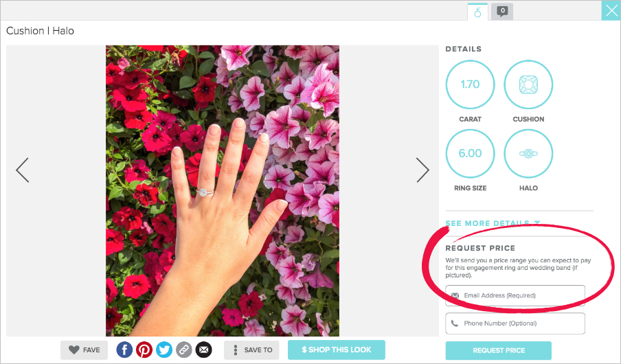Image resolution: width=621 pixels, height=364 pixels.
Task: Focus the Phone Number field
Action: 515,323
